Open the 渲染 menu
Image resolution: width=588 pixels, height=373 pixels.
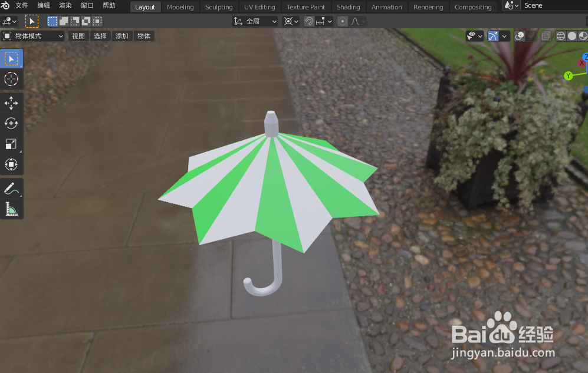click(65, 5)
